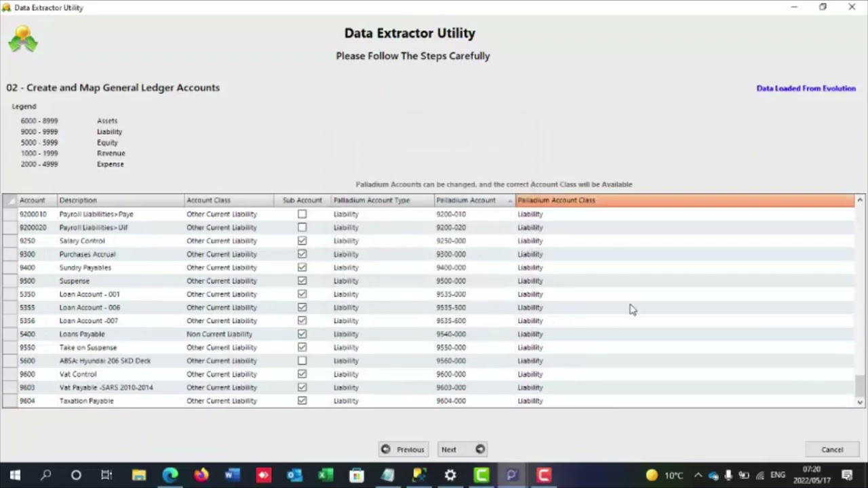The height and width of the screenshot is (488, 868).
Task: Uncheck Sub Account for Taxation Payable
Action: point(302,401)
